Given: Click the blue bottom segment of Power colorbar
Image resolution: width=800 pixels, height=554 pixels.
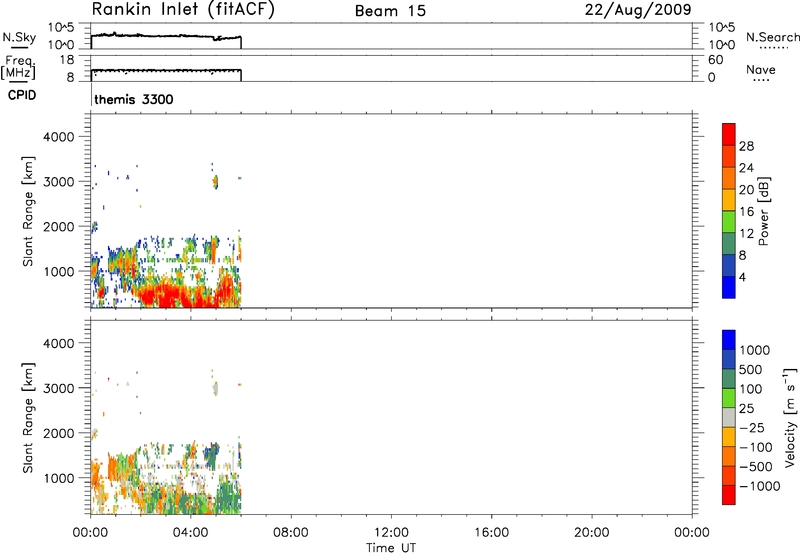Looking at the screenshot, I should (x=729, y=287).
